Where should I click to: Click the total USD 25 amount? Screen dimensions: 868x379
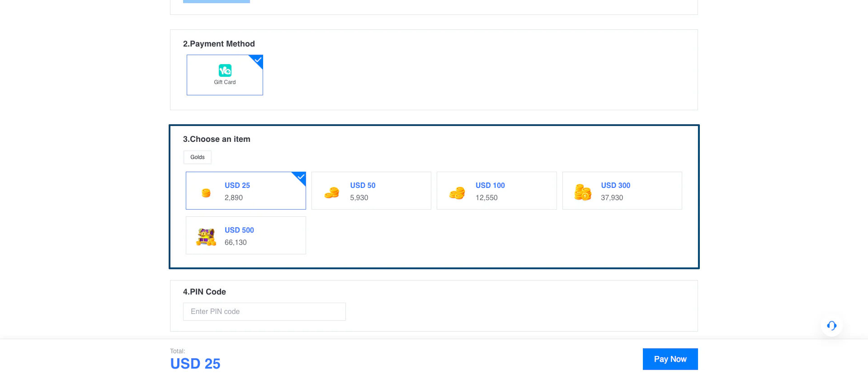pos(195,364)
